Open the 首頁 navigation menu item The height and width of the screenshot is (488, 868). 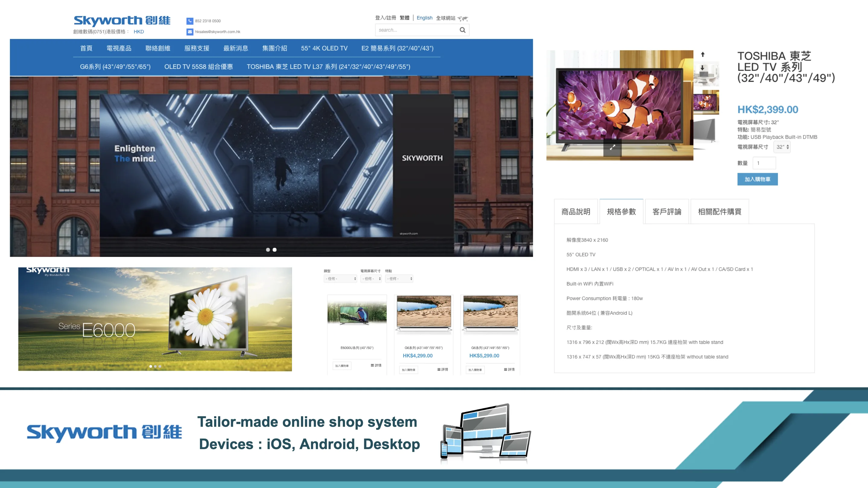[86, 48]
